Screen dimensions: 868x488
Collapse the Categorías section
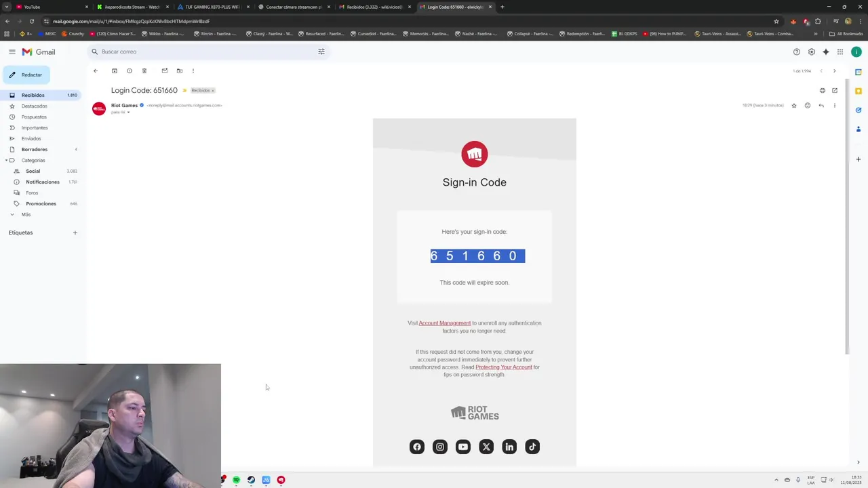(x=6, y=160)
